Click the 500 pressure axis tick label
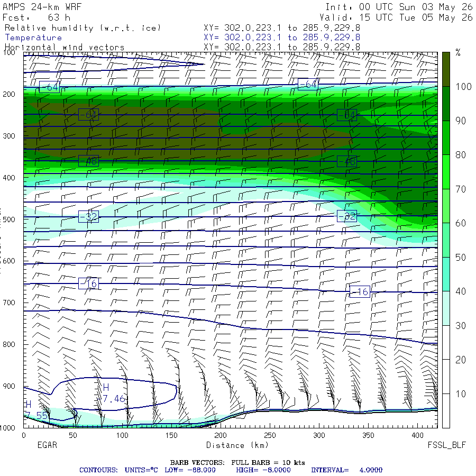Screen dimensions: 476x476 (x=9, y=219)
